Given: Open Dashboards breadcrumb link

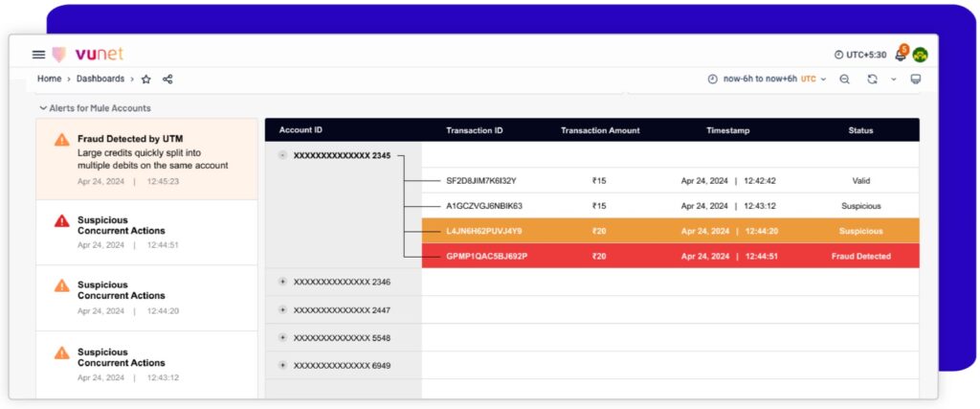Looking at the screenshot, I should [x=100, y=79].
